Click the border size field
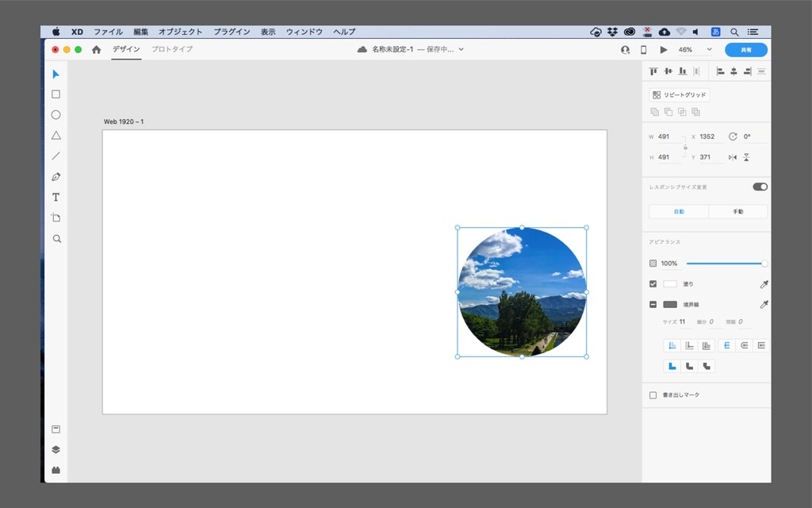 pyautogui.click(x=685, y=322)
